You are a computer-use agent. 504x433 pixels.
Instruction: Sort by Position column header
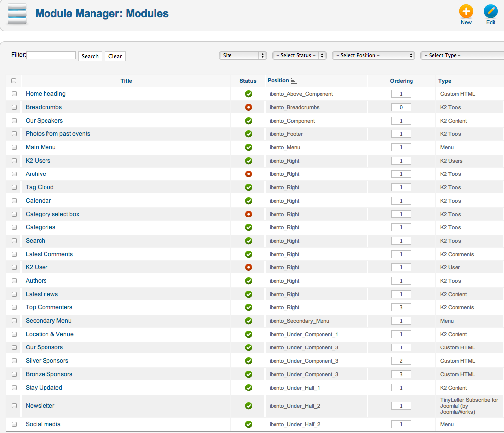click(x=278, y=80)
